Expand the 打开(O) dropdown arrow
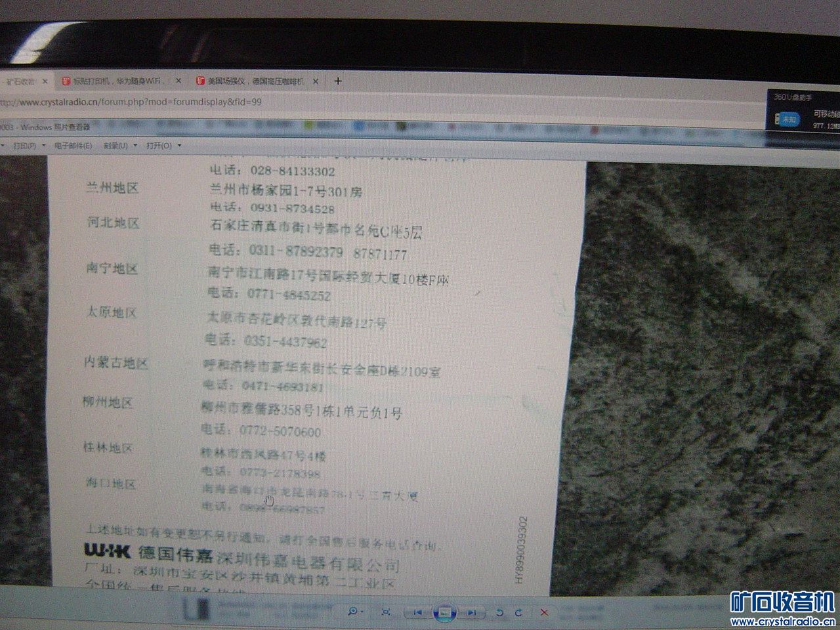The height and width of the screenshot is (630, 840). pyautogui.click(x=178, y=146)
